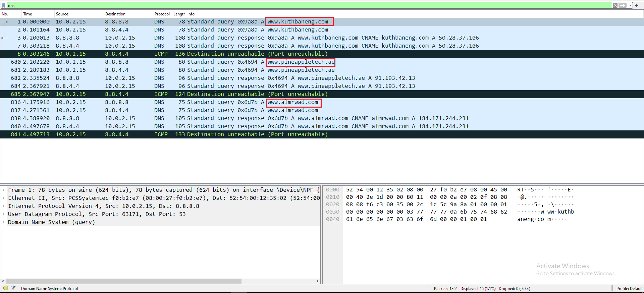Select packet 682 response with 91.193.42.13

pyautogui.click(x=322, y=78)
